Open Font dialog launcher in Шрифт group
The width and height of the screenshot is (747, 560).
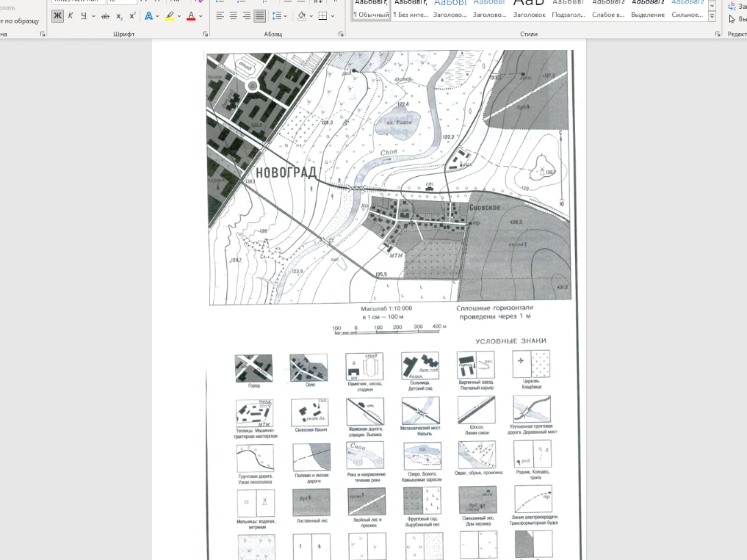tap(205, 34)
